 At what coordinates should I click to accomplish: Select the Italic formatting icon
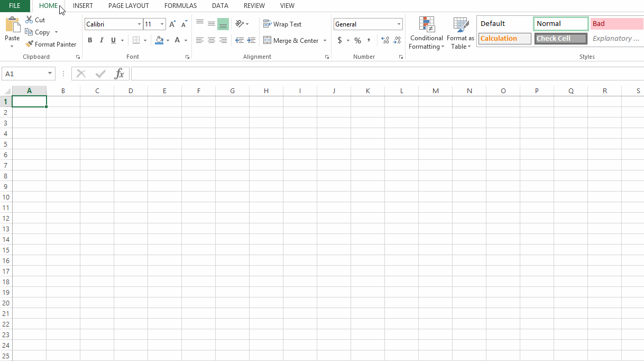101,40
